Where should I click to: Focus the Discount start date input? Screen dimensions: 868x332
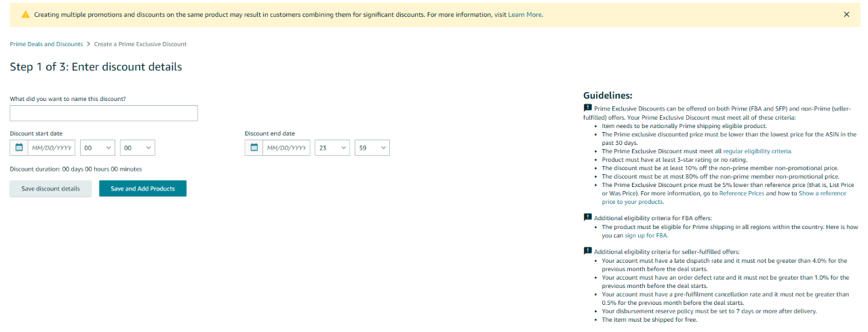click(x=51, y=148)
